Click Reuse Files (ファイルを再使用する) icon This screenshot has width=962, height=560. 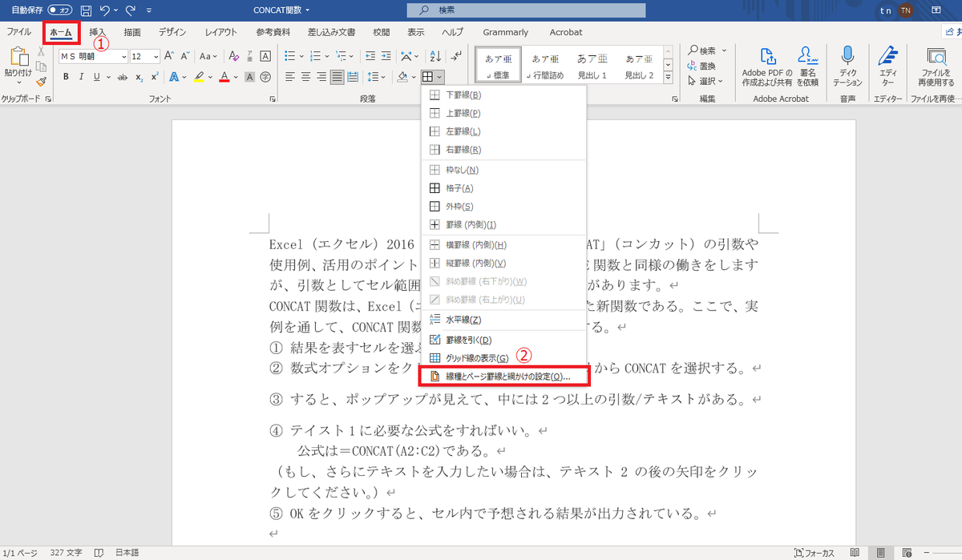tap(936, 56)
